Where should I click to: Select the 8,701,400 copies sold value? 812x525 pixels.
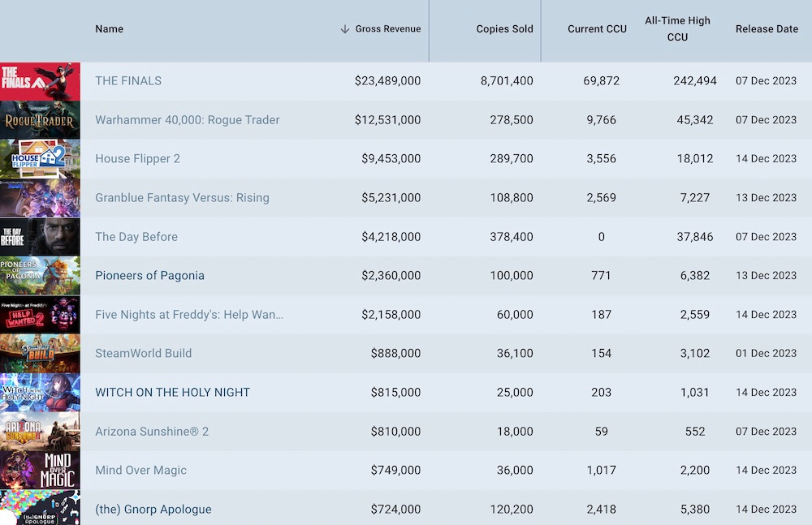tap(507, 81)
